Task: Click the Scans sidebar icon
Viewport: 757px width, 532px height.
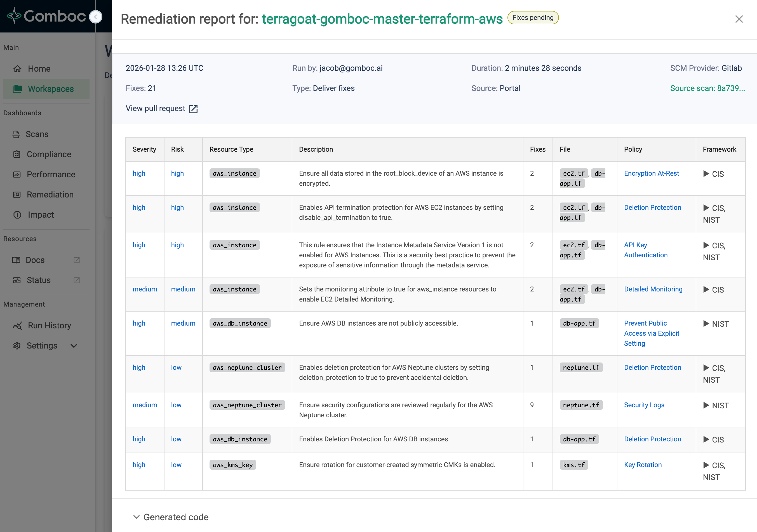Action: pos(16,134)
